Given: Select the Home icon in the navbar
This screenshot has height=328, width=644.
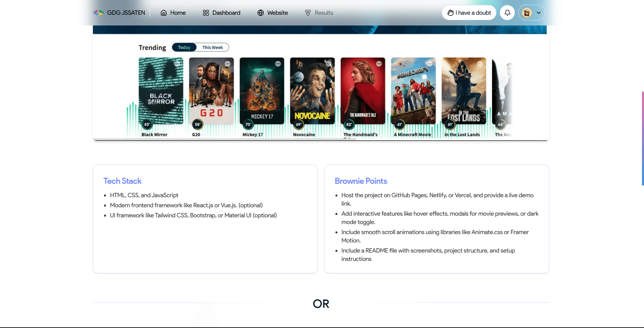Looking at the screenshot, I should [163, 12].
